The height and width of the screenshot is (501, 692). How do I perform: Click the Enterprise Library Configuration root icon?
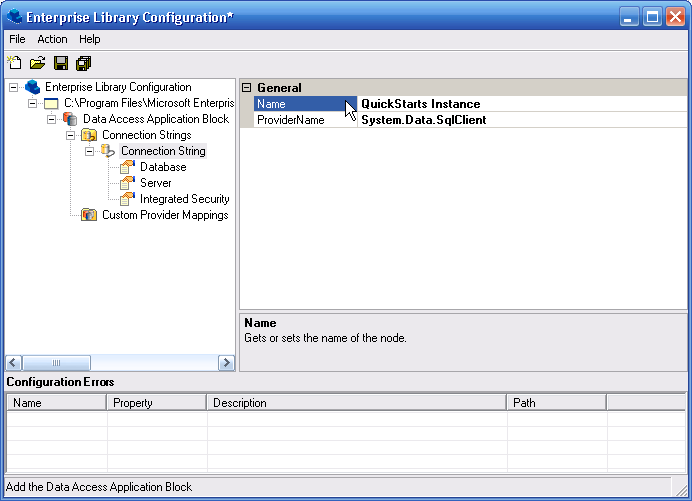[x=32, y=87]
